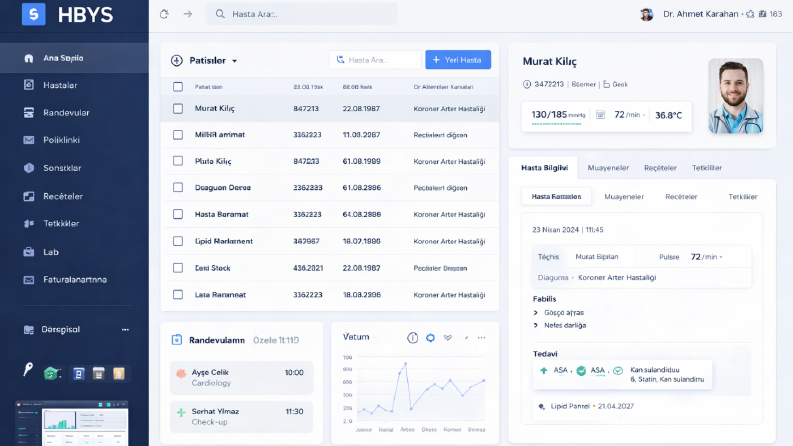
Task: Check the Doaguon Dereə row checkbox
Action: pos(178,188)
